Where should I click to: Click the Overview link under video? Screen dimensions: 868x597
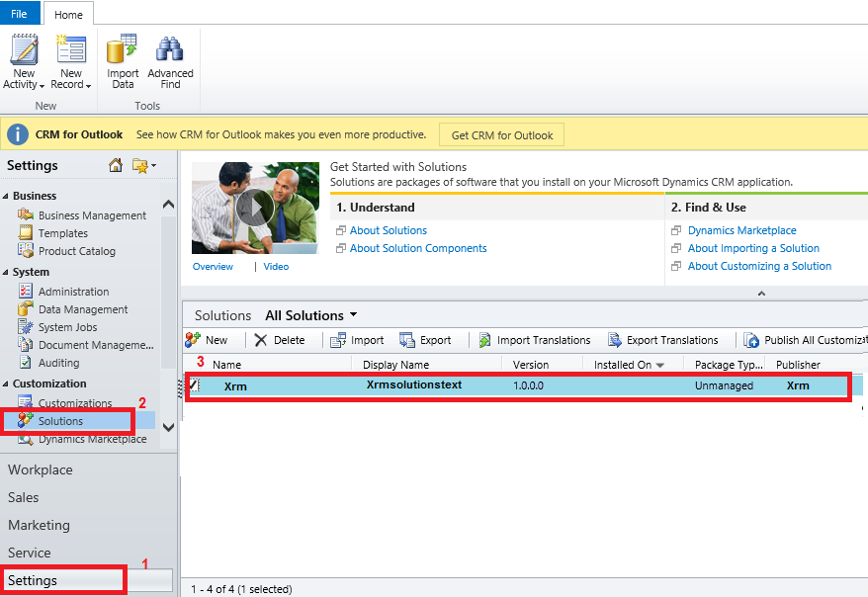(x=213, y=266)
